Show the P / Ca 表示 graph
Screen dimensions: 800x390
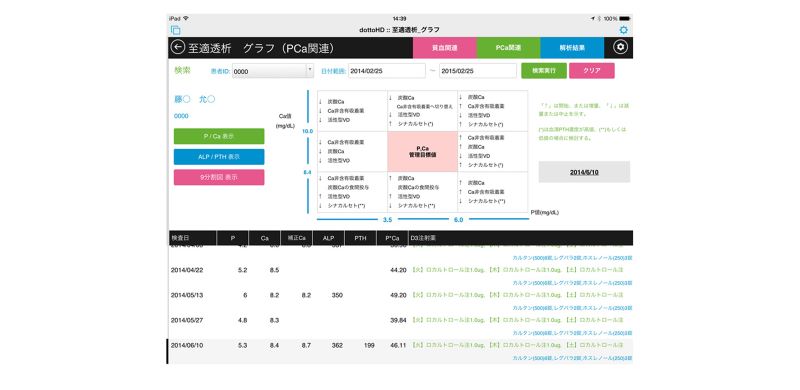coord(219,136)
